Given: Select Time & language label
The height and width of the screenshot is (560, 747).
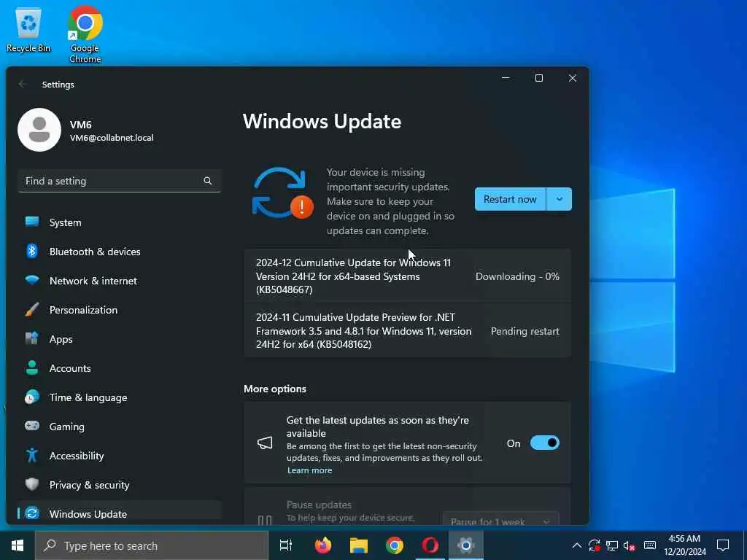Looking at the screenshot, I should tap(88, 397).
